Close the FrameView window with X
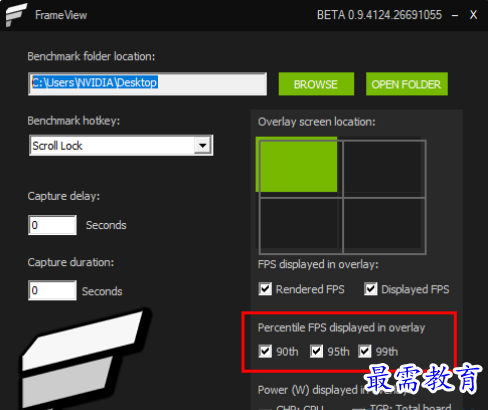 coord(473,15)
